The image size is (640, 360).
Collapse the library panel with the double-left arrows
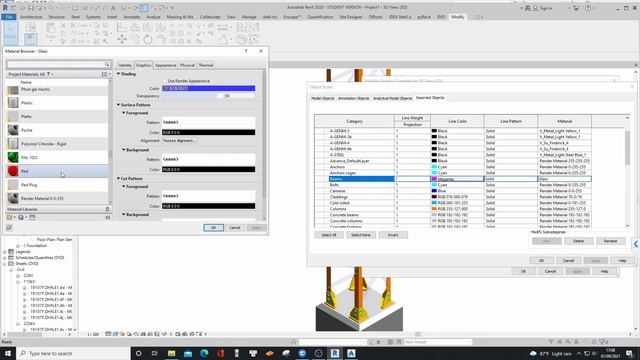(x=108, y=218)
